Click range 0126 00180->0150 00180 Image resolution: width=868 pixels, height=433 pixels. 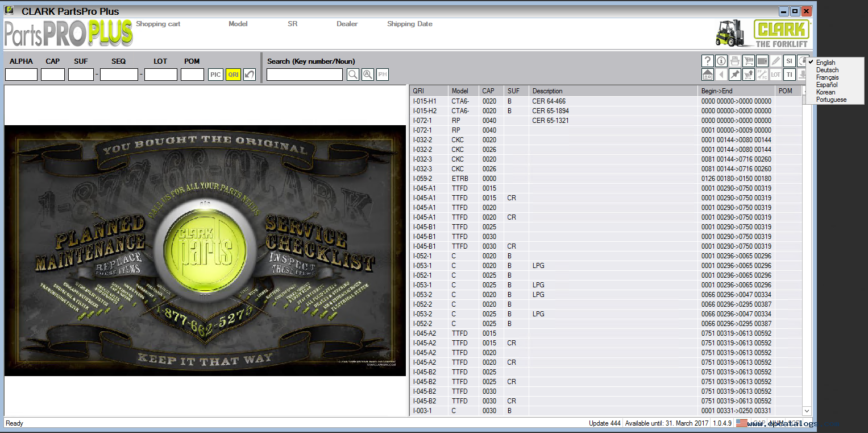pos(736,179)
